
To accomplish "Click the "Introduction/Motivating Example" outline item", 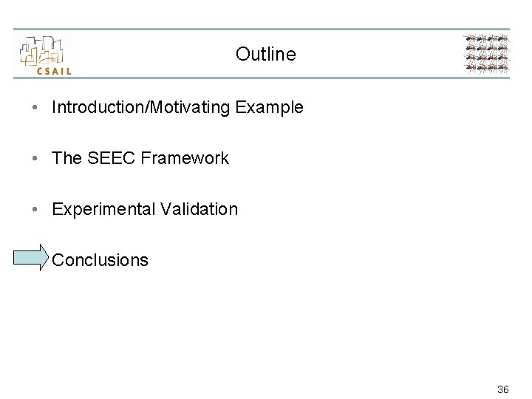I will click(177, 108).
